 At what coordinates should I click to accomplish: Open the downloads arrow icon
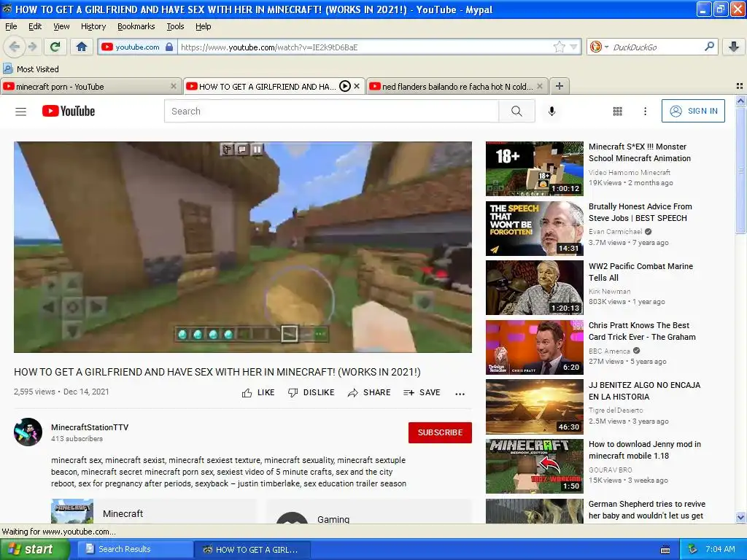[x=734, y=47]
